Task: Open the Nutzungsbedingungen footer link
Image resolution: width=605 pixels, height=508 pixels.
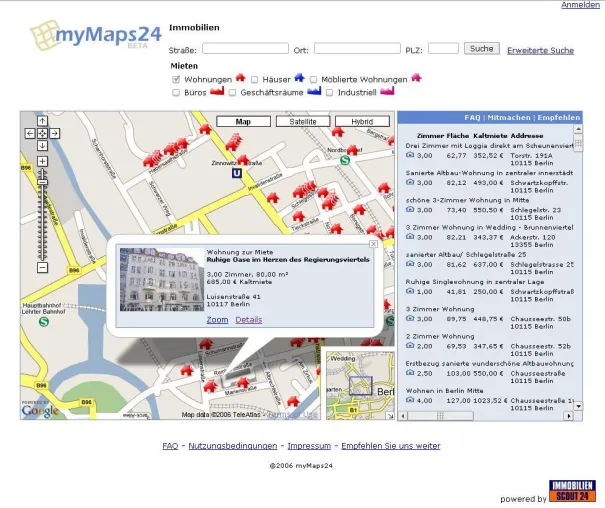Action: (233, 446)
